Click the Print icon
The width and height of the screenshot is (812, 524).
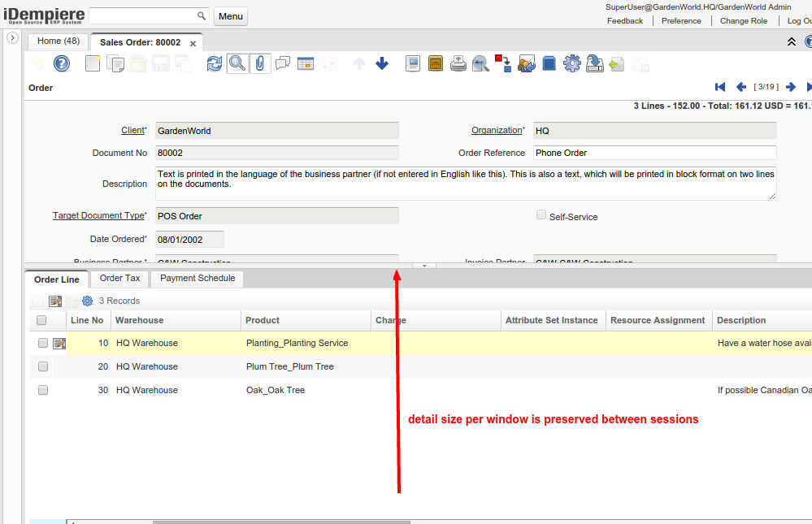point(458,63)
